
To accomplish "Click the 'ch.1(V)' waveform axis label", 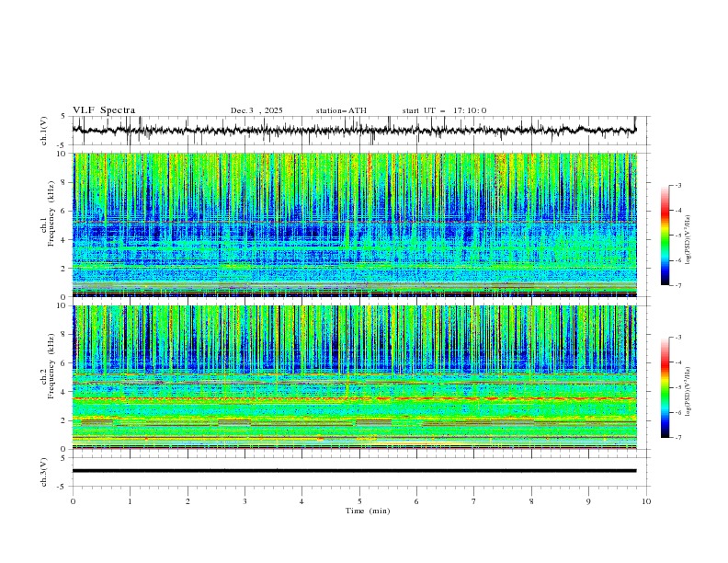I will (44, 131).
